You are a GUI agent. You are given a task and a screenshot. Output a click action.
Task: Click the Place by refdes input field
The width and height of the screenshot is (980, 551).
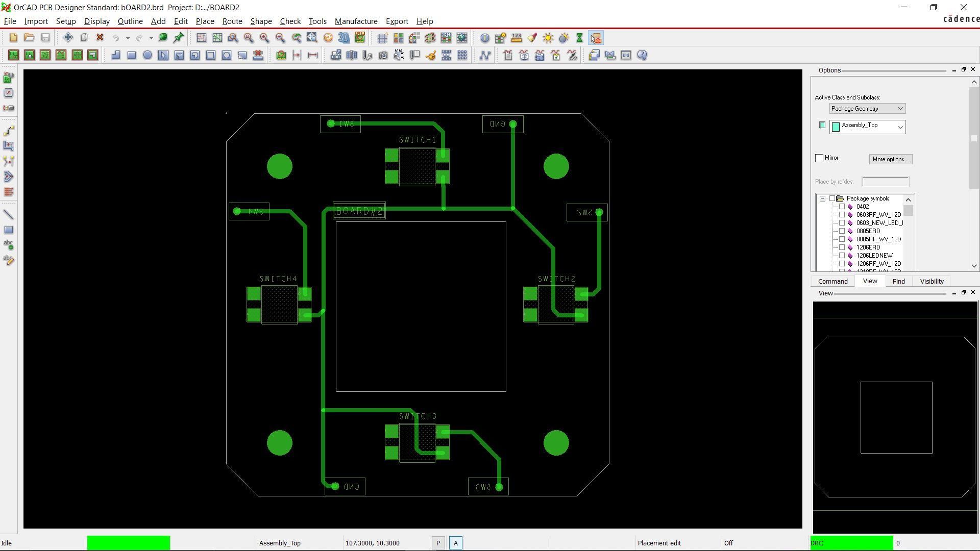885,182
